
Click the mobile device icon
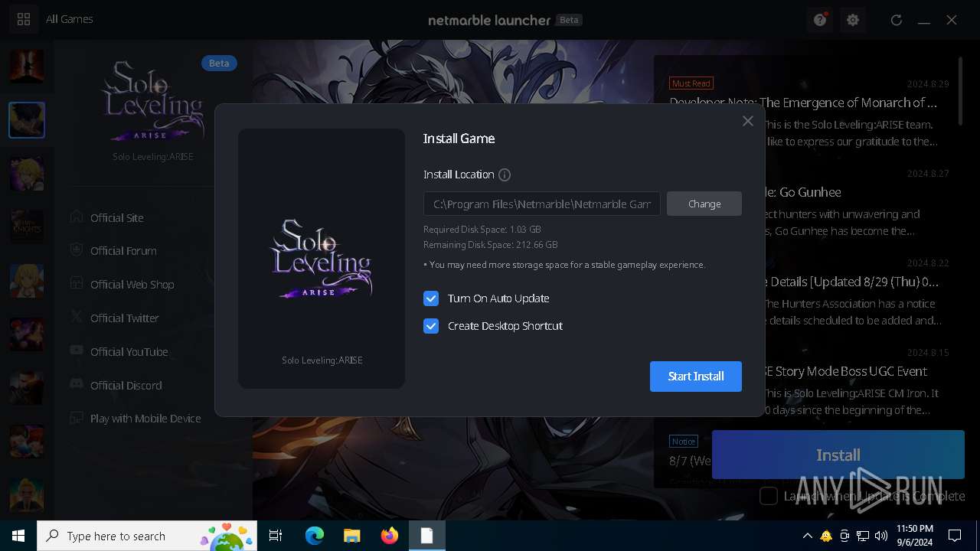pos(77,418)
